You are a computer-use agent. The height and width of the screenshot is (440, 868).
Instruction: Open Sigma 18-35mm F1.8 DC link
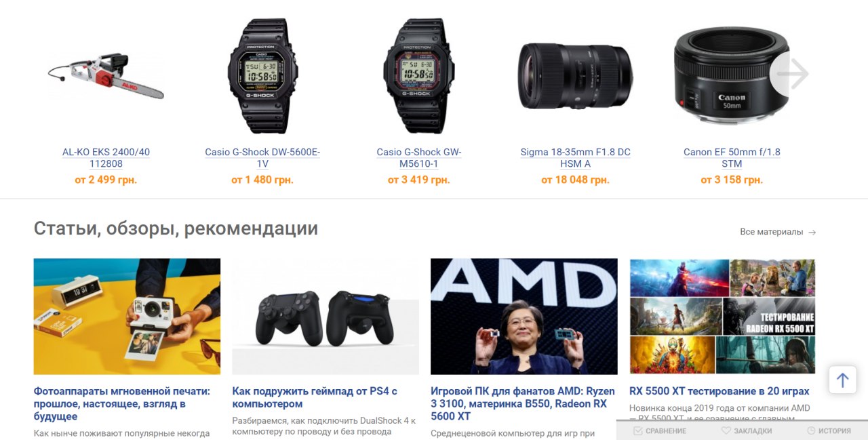[x=575, y=158]
